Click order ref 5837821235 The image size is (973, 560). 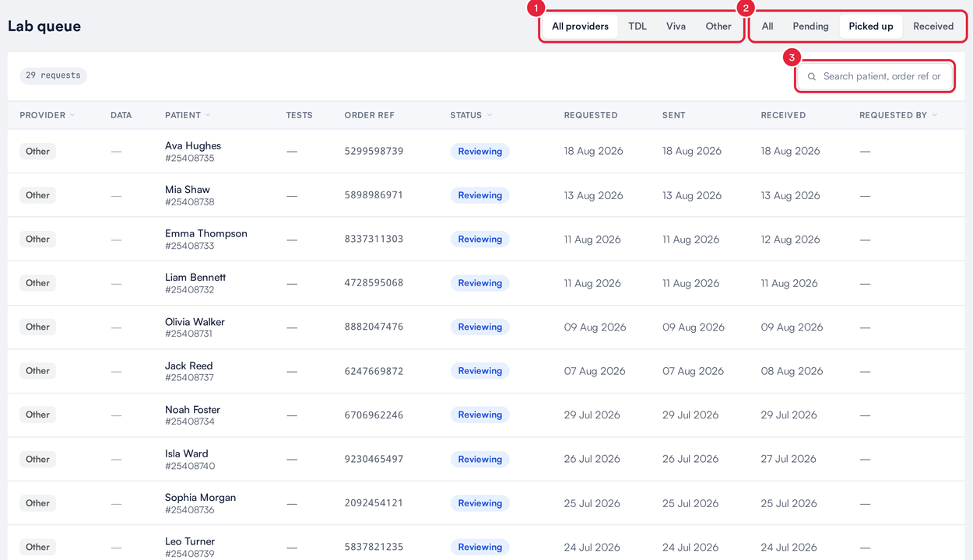pyautogui.click(x=374, y=548)
